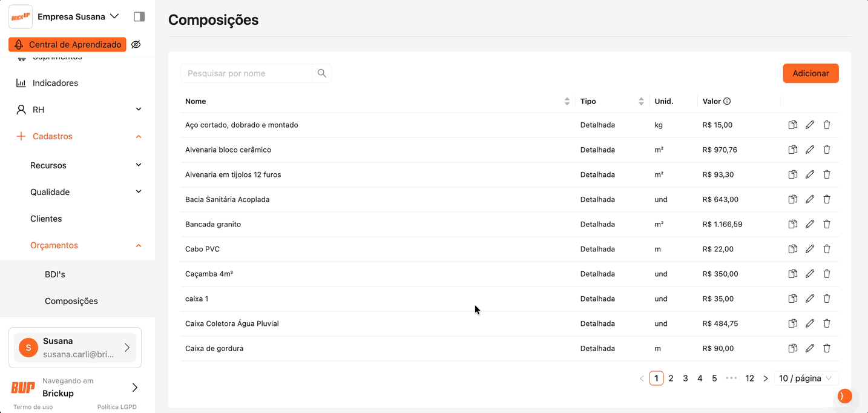This screenshot has height=413, width=868.
Task: Click the Valor info icon
Action: click(727, 101)
